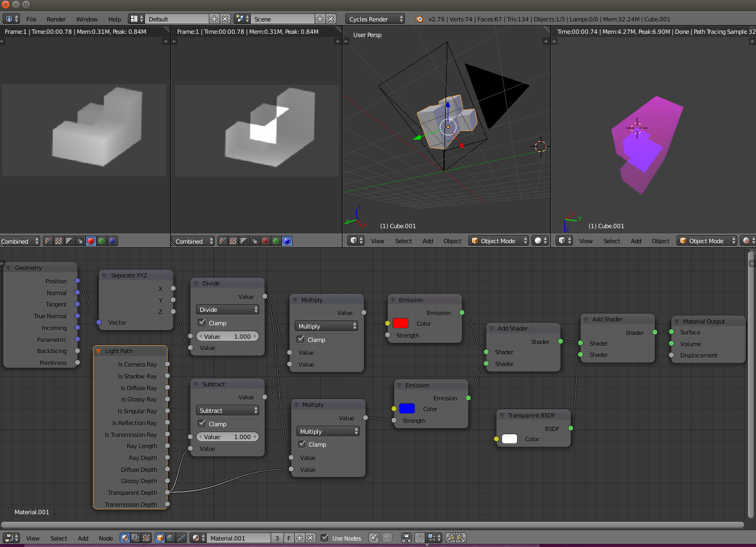Delete current Scene X icon

331,19
